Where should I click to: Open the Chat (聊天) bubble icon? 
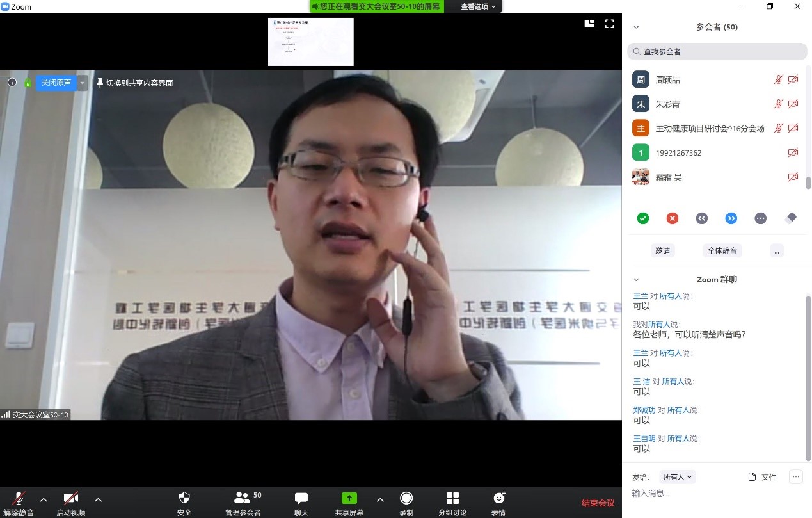[x=301, y=498]
